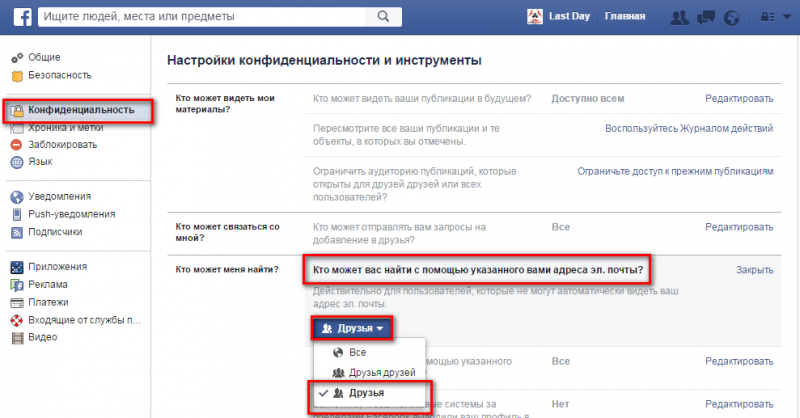Open Платежи settings section

(x=48, y=302)
